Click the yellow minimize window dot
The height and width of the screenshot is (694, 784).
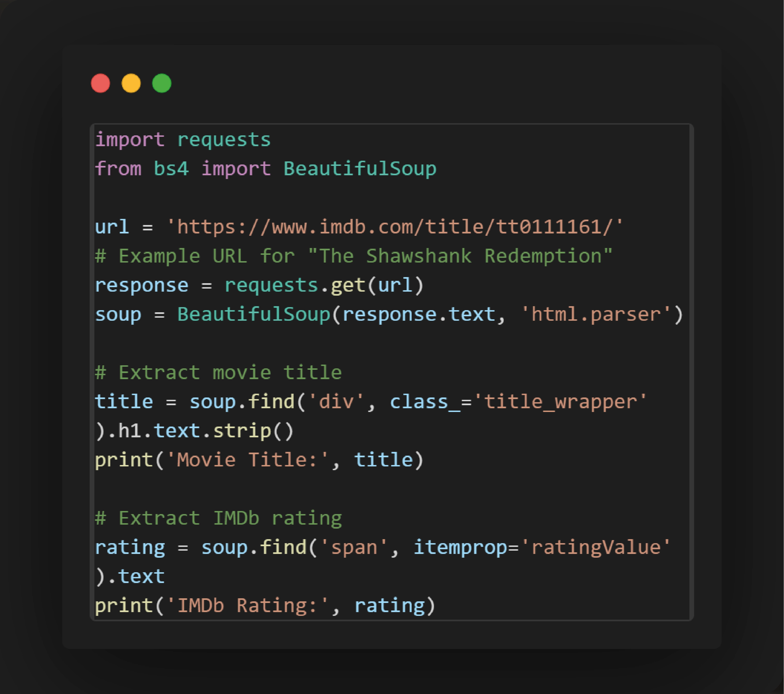131,83
